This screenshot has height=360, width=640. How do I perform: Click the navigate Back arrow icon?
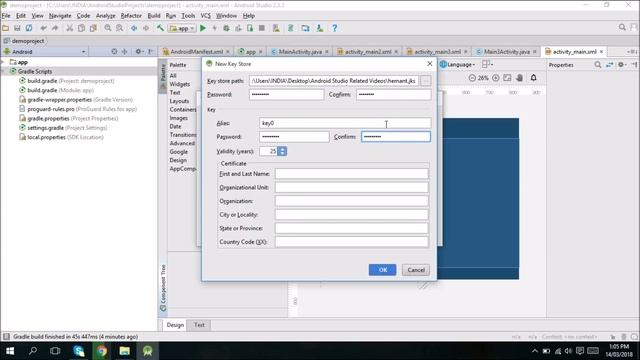[x=134, y=28]
